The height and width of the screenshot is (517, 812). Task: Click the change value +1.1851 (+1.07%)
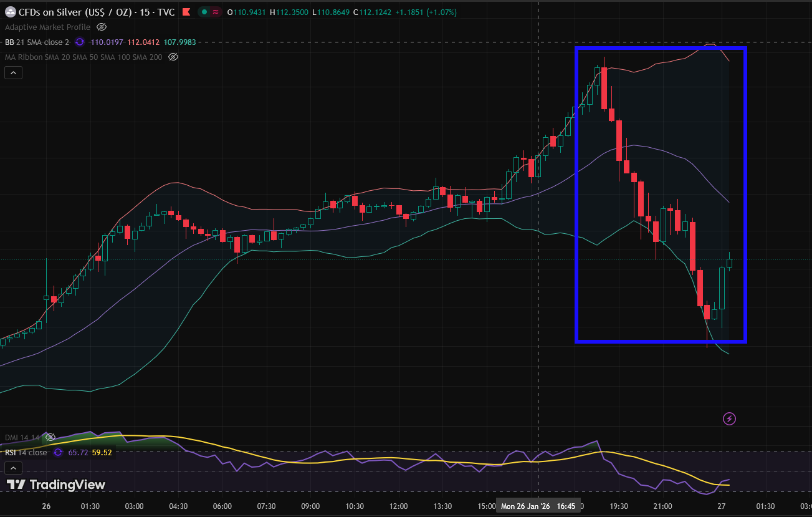click(x=426, y=12)
